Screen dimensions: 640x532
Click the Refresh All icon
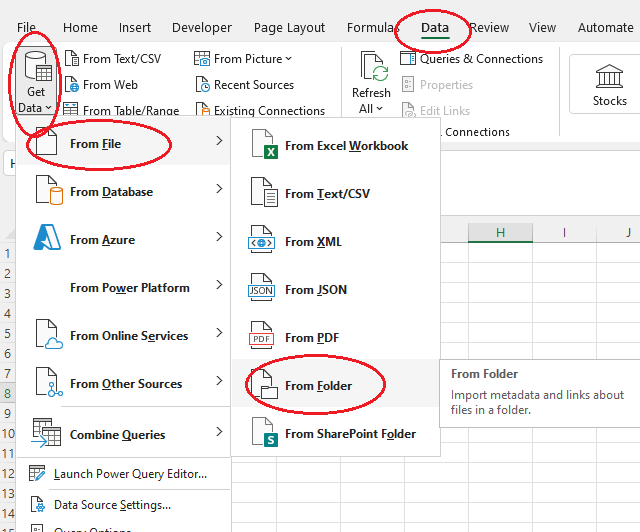click(x=374, y=65)
